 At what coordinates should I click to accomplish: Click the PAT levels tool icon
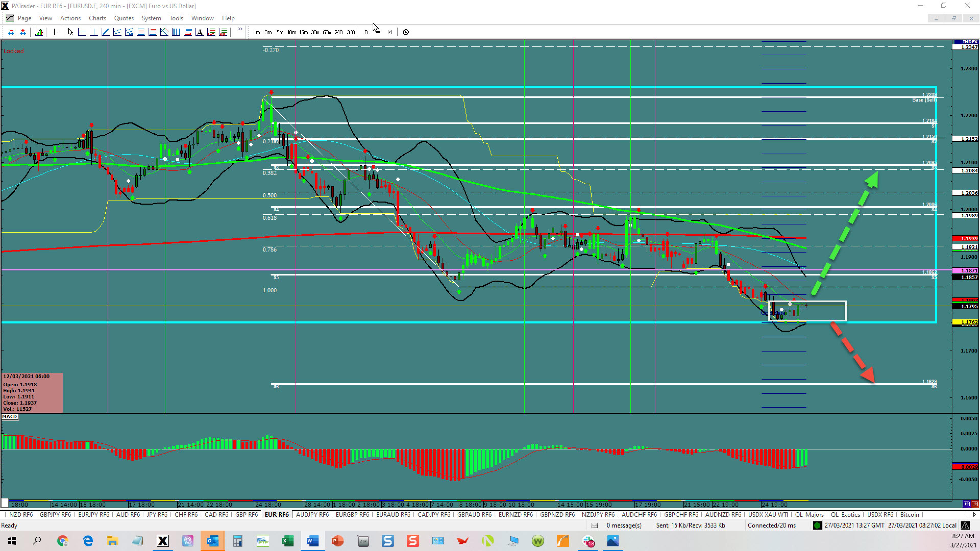212,32
